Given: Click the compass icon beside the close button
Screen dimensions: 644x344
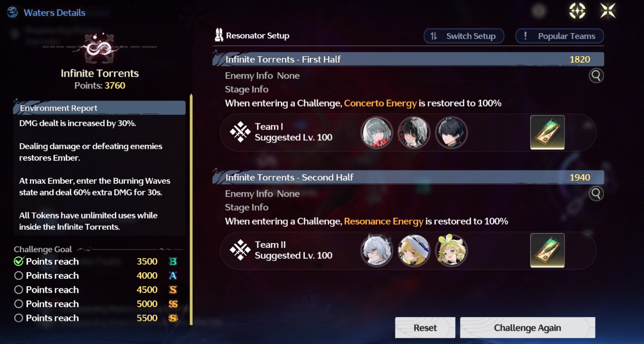Looking at the screenshot, I should tap(577, 11).
